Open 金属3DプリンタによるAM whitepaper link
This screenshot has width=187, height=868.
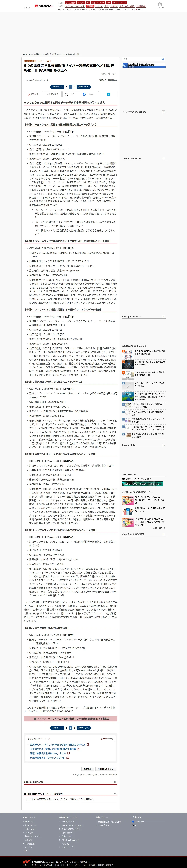click(x=58, y=745)
